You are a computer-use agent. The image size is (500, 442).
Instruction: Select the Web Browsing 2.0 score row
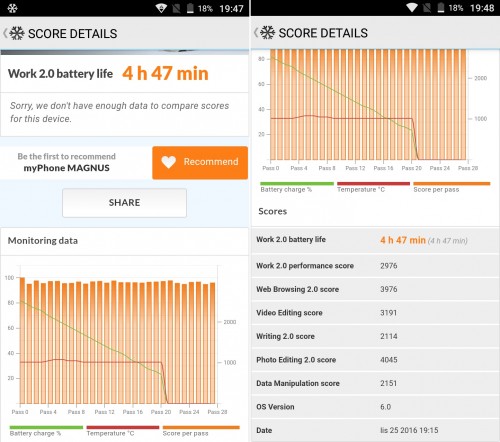[375, 289]
